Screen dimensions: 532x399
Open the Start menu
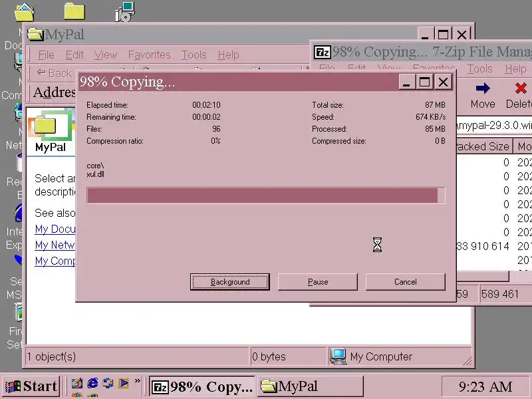coord(31,386)
